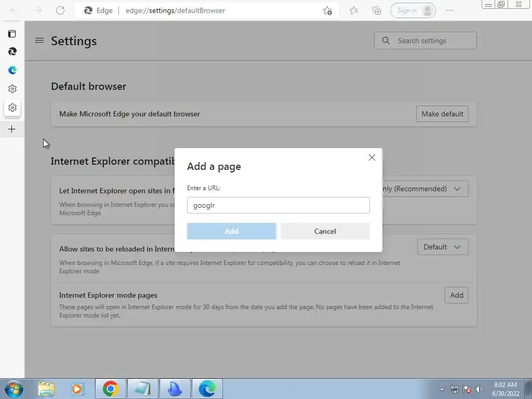Close the Add a page dialog

coord(372,157)
